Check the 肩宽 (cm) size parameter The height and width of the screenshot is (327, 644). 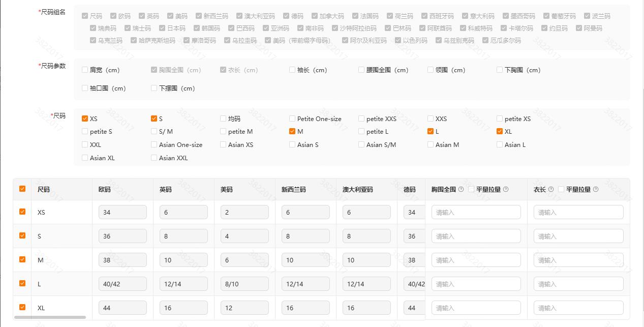click(85, 70)
